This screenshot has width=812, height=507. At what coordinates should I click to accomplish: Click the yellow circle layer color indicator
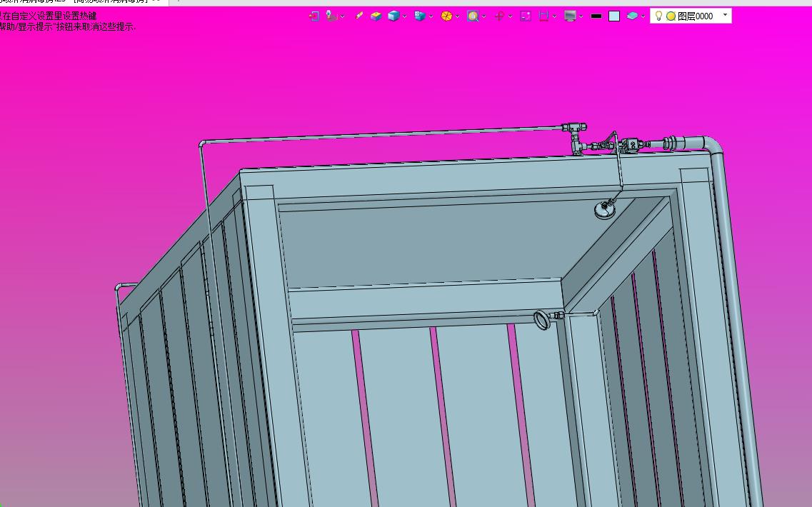click(671, 16)
